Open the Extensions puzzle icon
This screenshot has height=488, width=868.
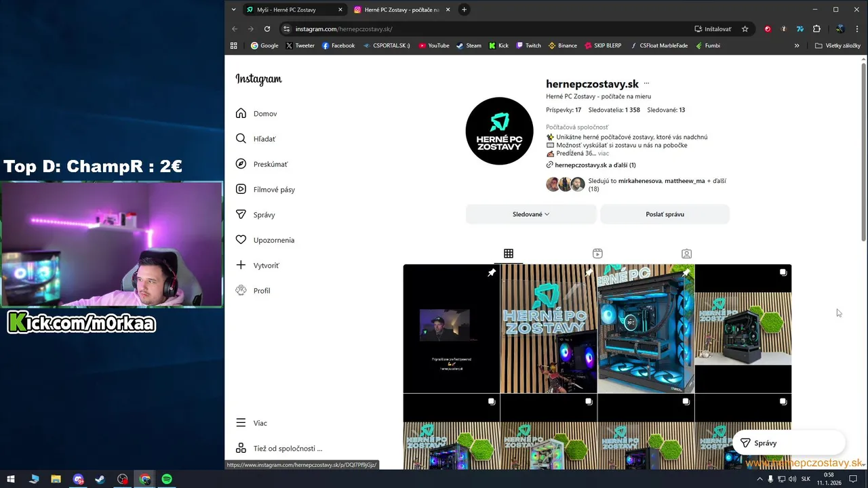(816, 29)
